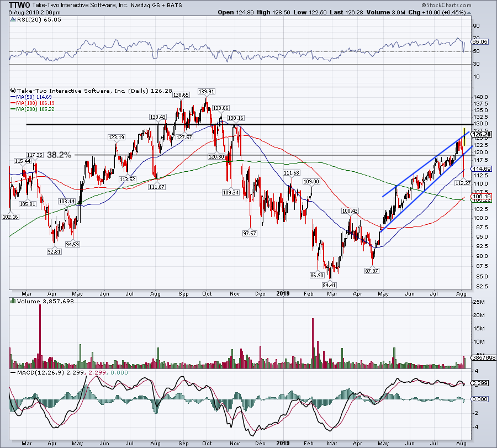497x448 pixels.
Task: Click the 6-Aug-2019 2:09pm timestamp
Action: click(35, 13)
